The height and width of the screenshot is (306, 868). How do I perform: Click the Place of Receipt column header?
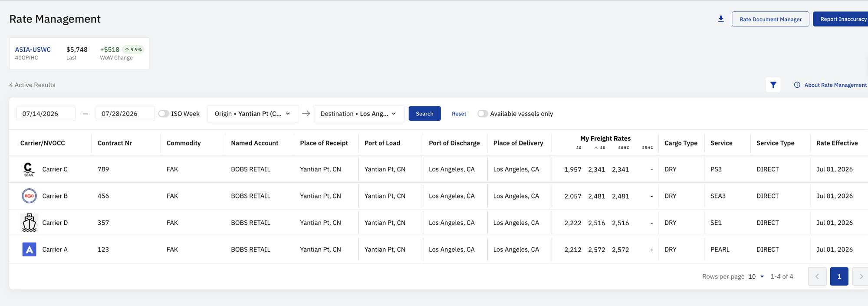point(324,143)
